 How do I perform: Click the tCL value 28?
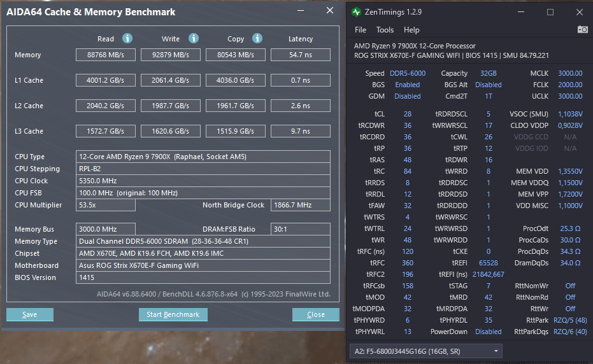point(407,114)
